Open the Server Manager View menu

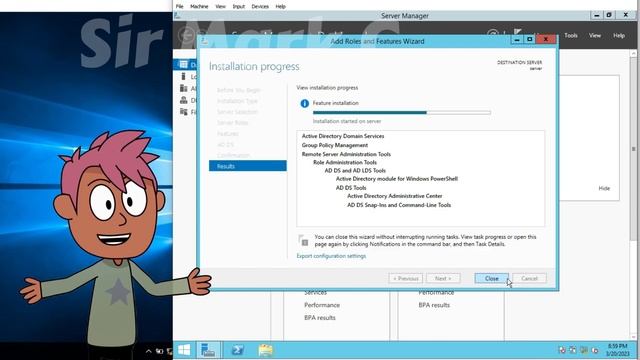coord(595,36)
